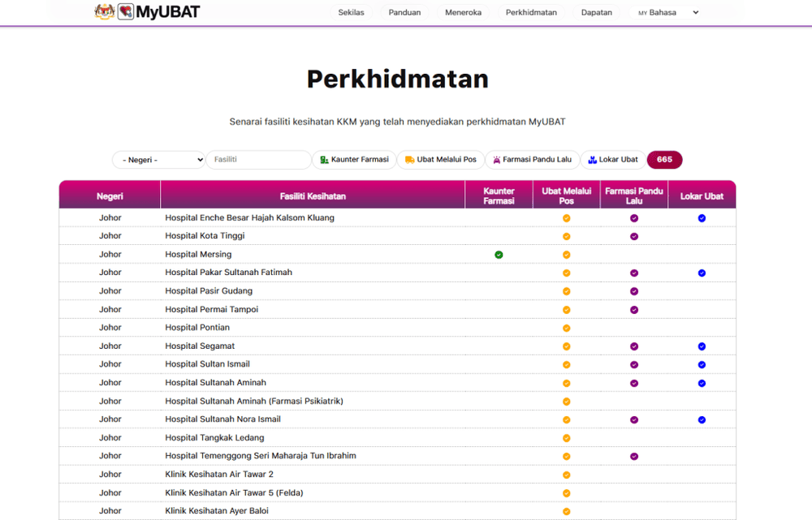812x520 pixels.
Task: Select Hospital Temenggong Seri Maharaja Tun Ibrahim
Action: point(261,456)
